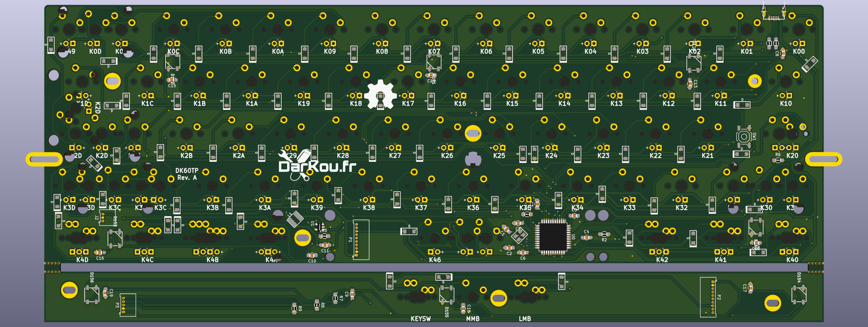Click the DK60TP Rev. A board label
The width and height of the screenshot is (868, 327).
(x=187, y=174)
